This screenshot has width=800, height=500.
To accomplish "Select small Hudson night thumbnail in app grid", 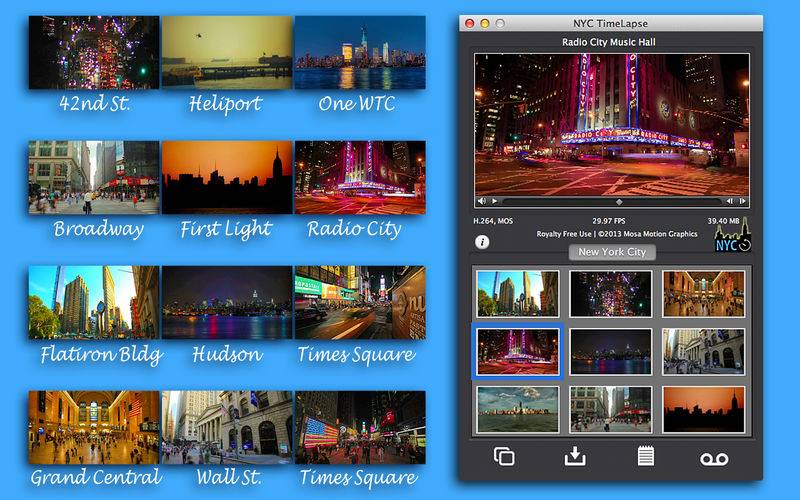I will coord(610,352).
